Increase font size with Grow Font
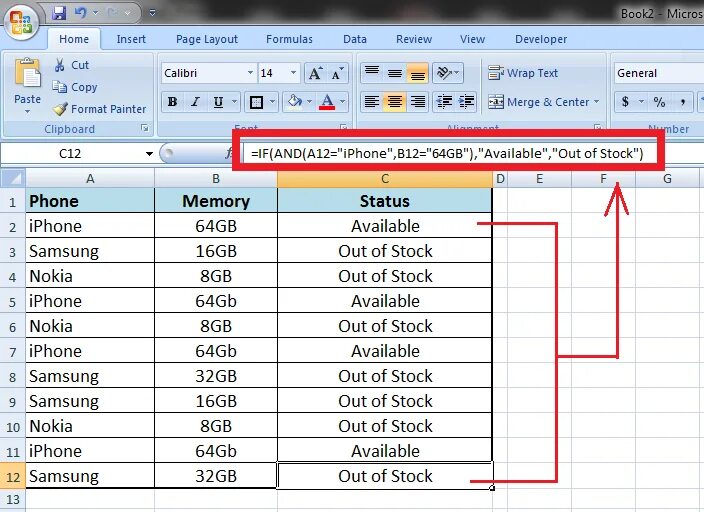 coord(315,73)
